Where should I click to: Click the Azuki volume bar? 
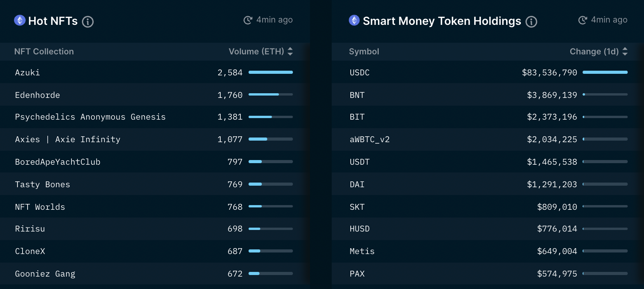[x=271, y=72]
